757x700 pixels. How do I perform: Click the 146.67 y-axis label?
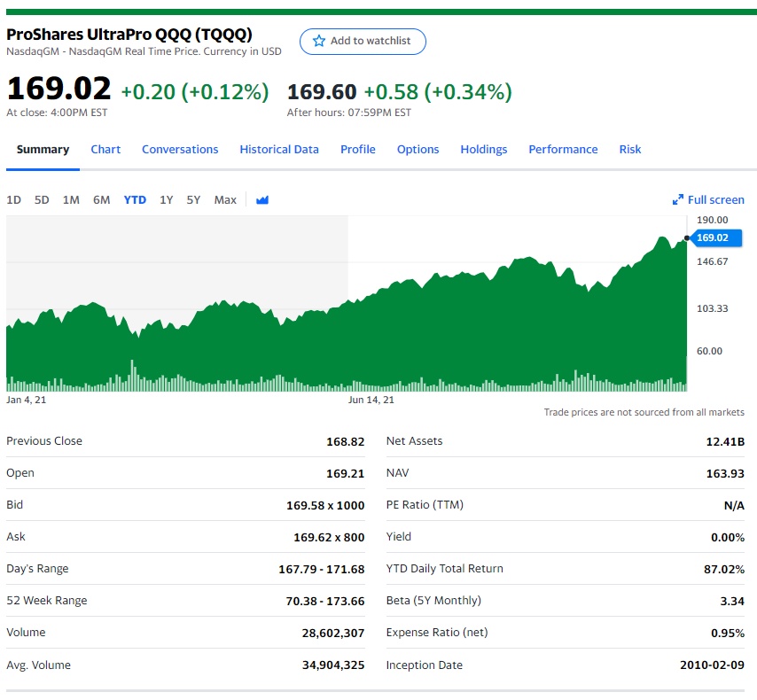click(x=712, y=261)
